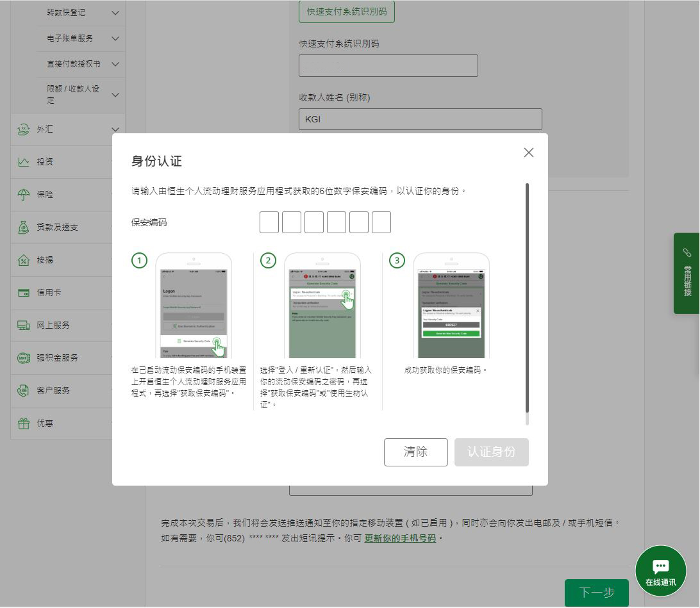The height and width of the screenshot is (608, 700).
Task: Click the 投资 chart icon in sidebar
Action: pyautogui.click(x=24, y=162)
